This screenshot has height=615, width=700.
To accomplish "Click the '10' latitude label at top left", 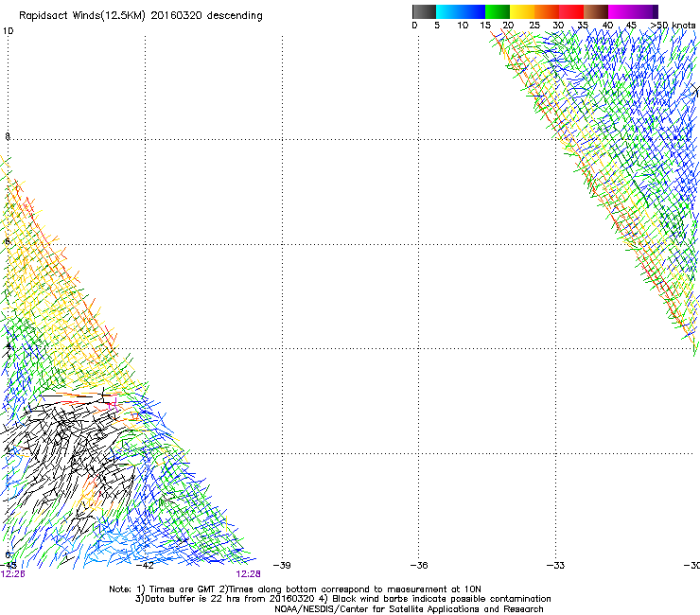I will pos(8,31).
